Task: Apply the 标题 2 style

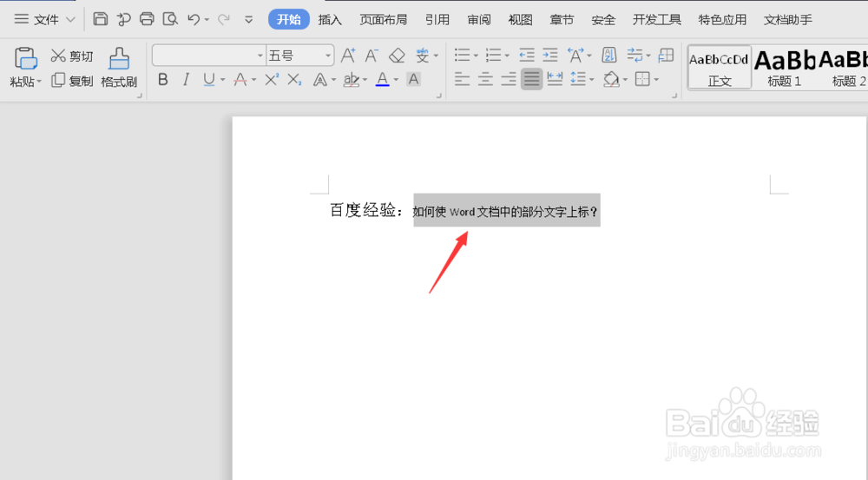Action: point(845,68)
